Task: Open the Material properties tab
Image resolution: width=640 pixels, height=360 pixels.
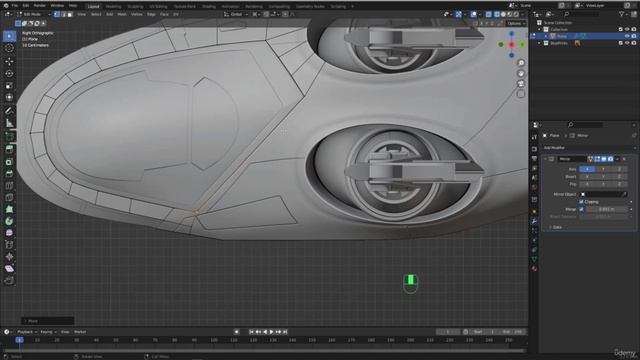Action: [534, 269]
